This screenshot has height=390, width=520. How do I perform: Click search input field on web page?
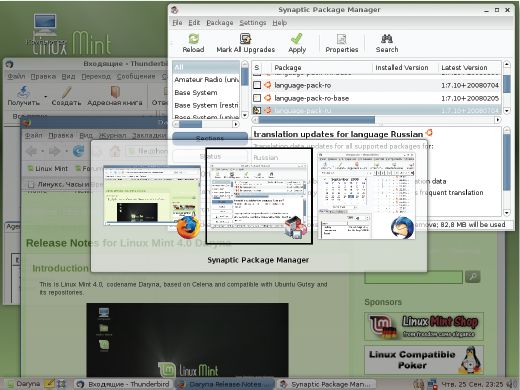pos(414,277)
